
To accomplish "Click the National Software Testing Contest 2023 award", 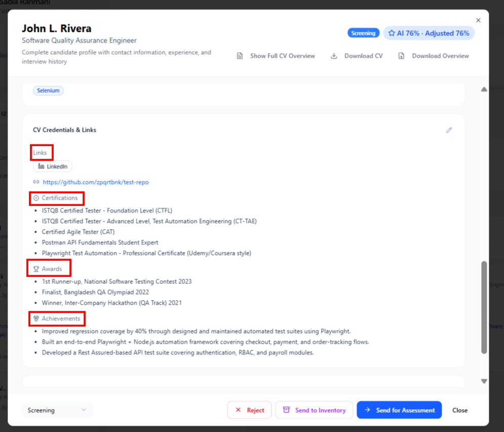I will click(x=117, y=281).
